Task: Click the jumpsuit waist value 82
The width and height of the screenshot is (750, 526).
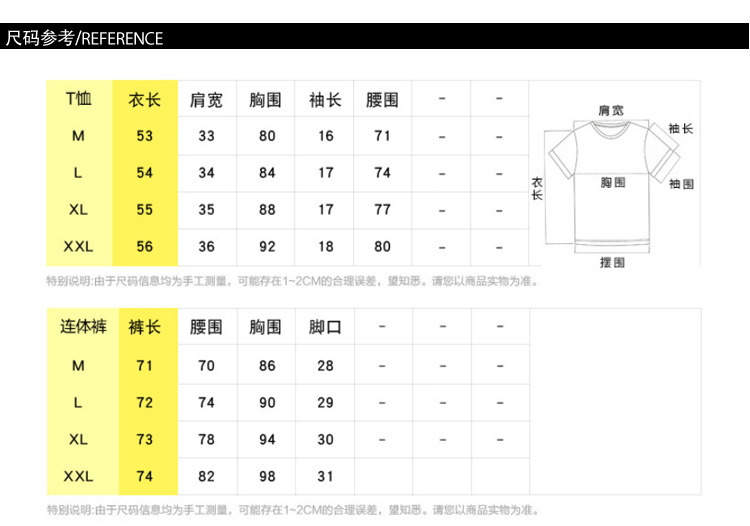Action: coord(206,476)
